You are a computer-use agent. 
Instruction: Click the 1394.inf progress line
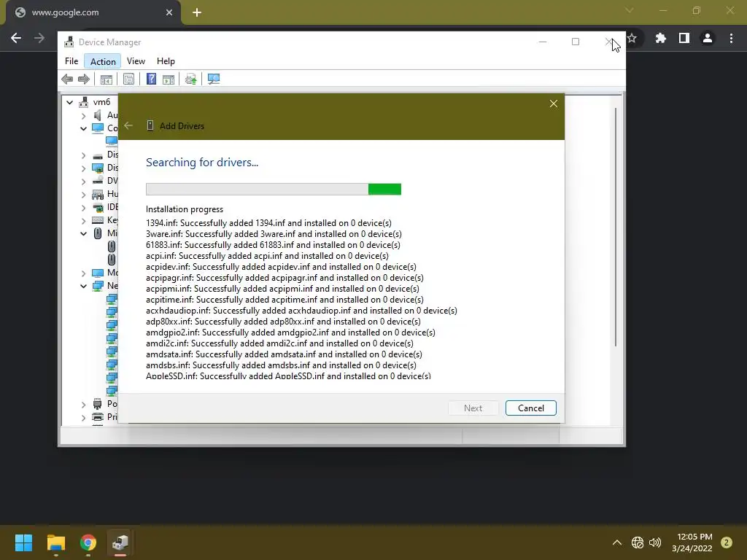[268, 223]
